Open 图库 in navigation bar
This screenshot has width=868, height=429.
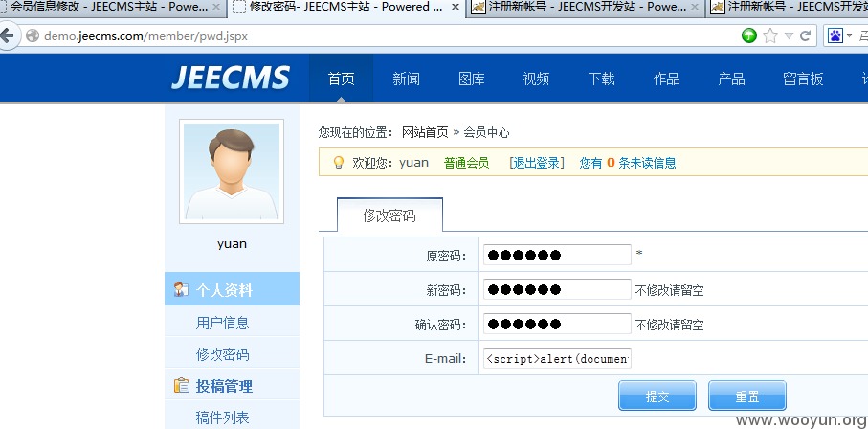472,79
